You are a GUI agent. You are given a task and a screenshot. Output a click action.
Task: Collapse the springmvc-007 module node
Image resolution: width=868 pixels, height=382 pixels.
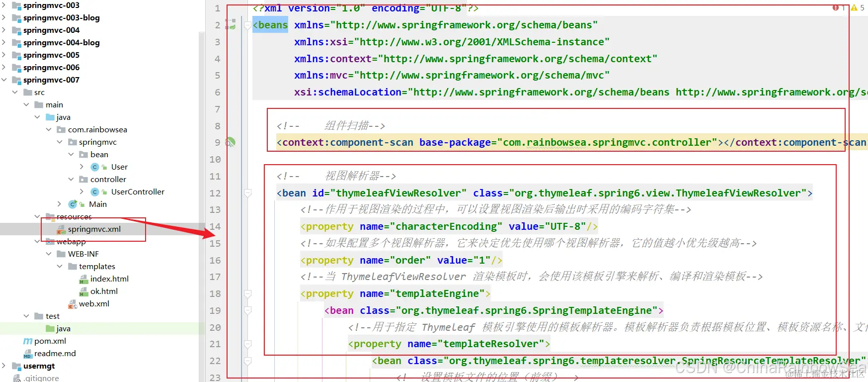tap(4, 80)
